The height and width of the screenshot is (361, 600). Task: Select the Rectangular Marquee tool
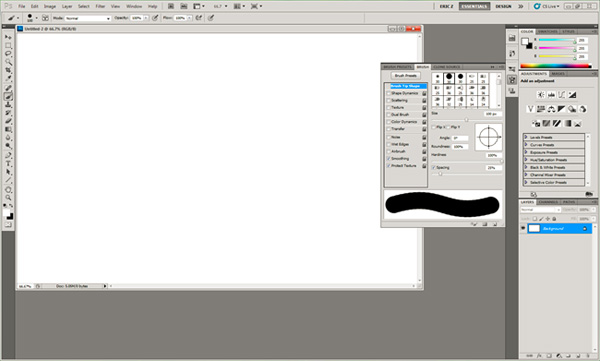[8, 46]
